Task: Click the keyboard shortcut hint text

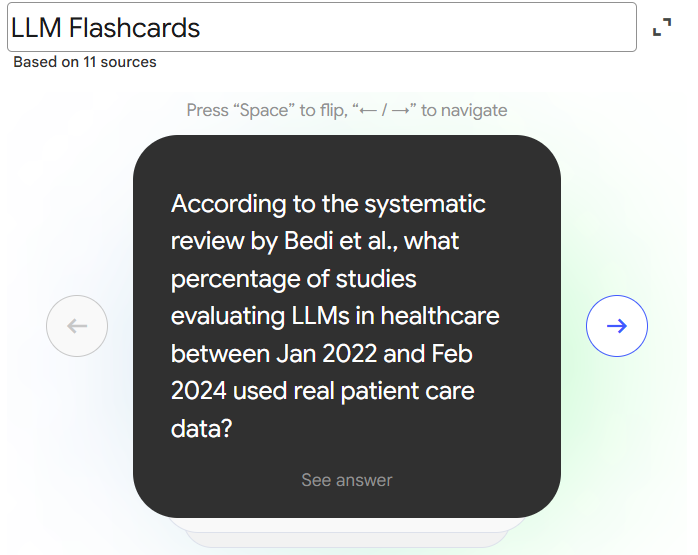Action: pyautogui.click(x=347, y=110)
